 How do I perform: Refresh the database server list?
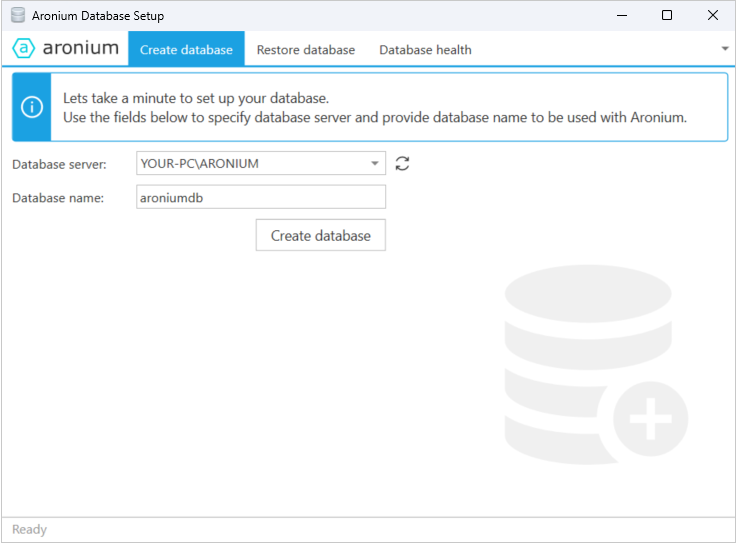(402, 164)
